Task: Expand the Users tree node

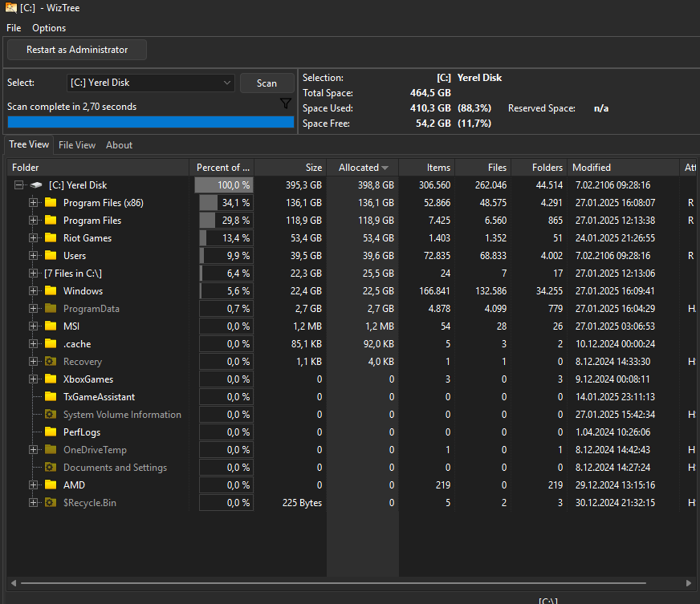Action: (33, 256)
